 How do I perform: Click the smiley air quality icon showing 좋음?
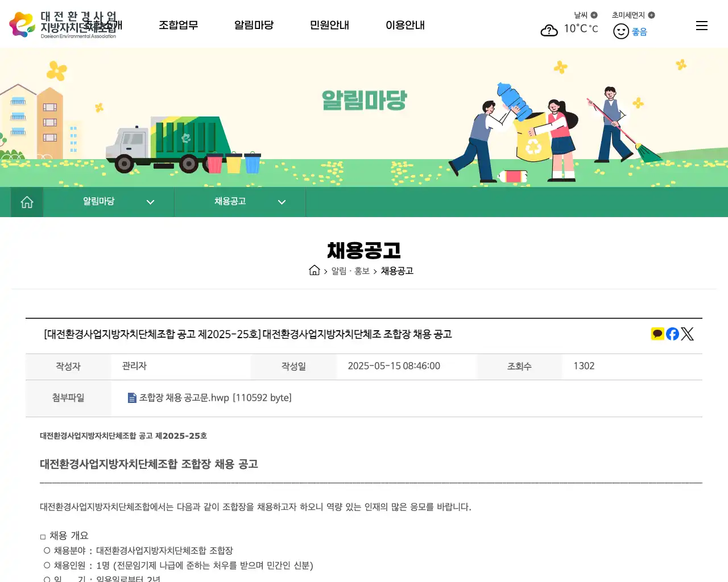coord(621,31)
